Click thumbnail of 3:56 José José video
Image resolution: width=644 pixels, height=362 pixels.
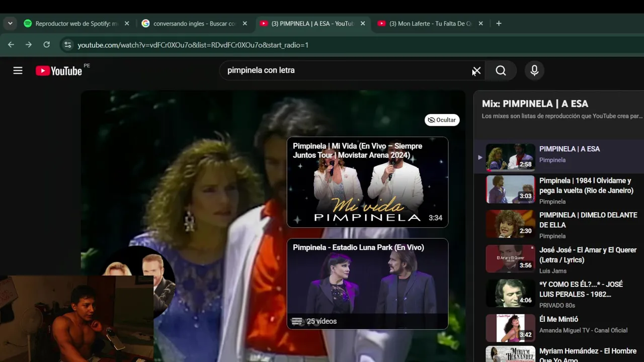click(510, 258)
